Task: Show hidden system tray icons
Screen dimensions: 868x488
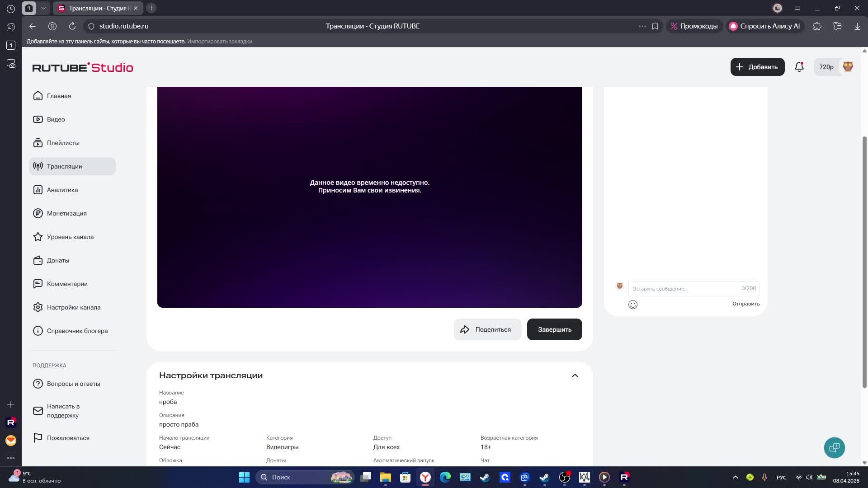Action: coord(735,477)
